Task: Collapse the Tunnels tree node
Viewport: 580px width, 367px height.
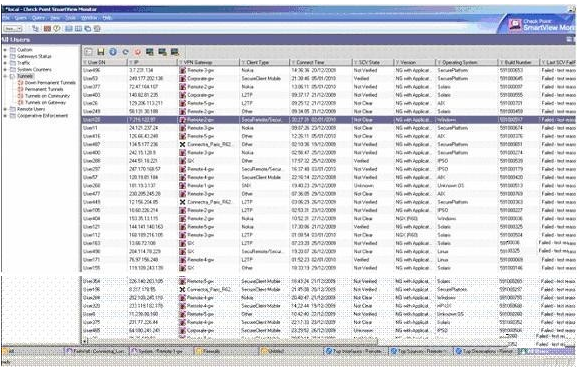Action: (5, 76)
